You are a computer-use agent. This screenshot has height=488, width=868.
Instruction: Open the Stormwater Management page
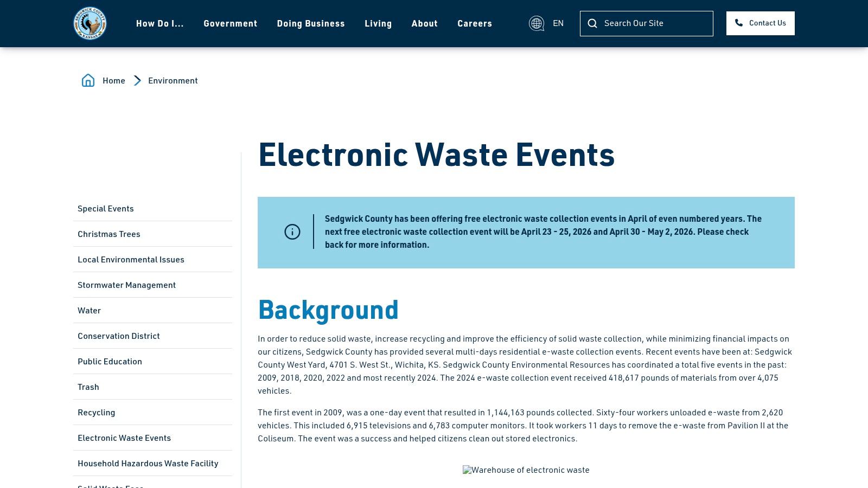pyautogui.click(x=126, y=285)
